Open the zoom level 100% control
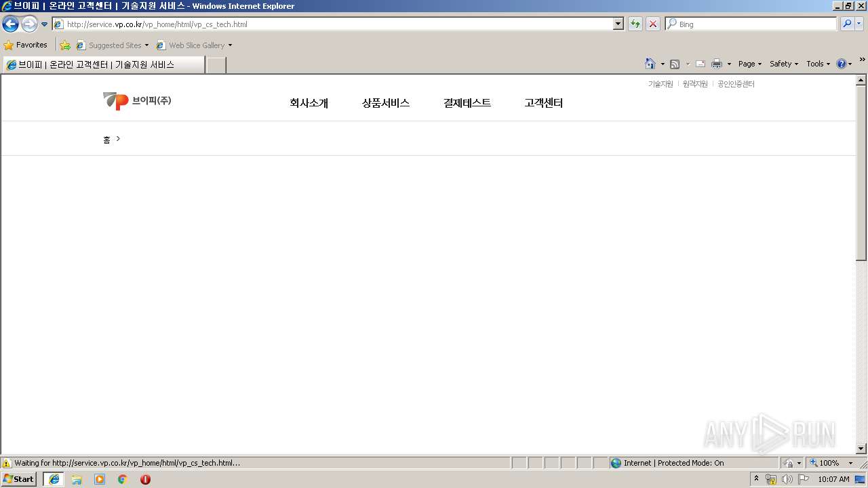Image resolution: width=868 pixels, height=488 pixels. click(825, 463)
